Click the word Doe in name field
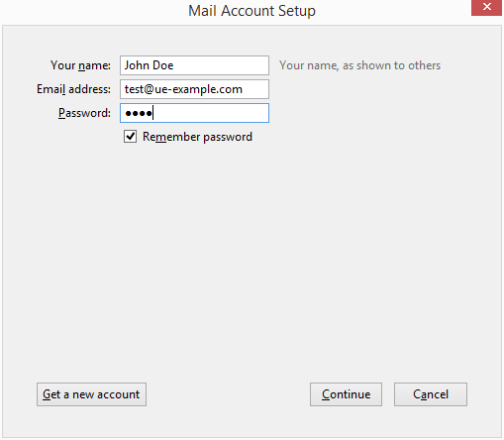The width and height of the screenshot is (504, 440). pyautogui.click(x=163, y=65)
